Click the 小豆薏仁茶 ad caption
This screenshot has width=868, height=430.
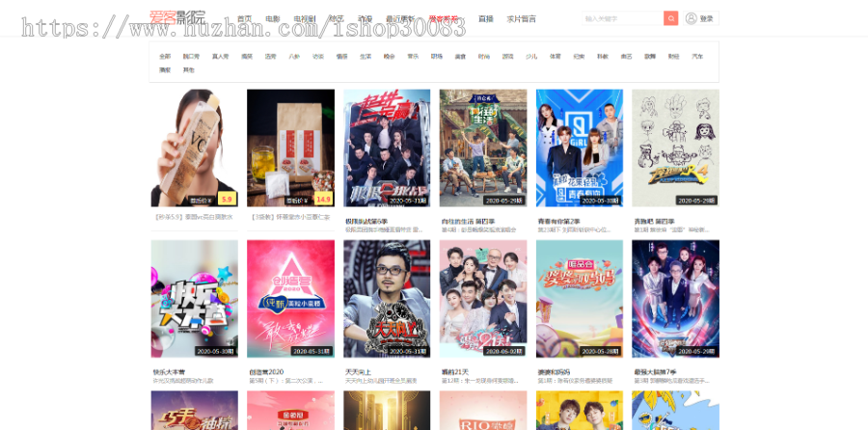(290, 217)
